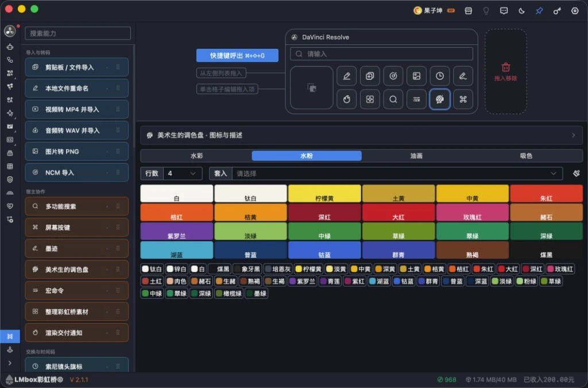Click the lightbulb tips icon

(x=486, y=11)
